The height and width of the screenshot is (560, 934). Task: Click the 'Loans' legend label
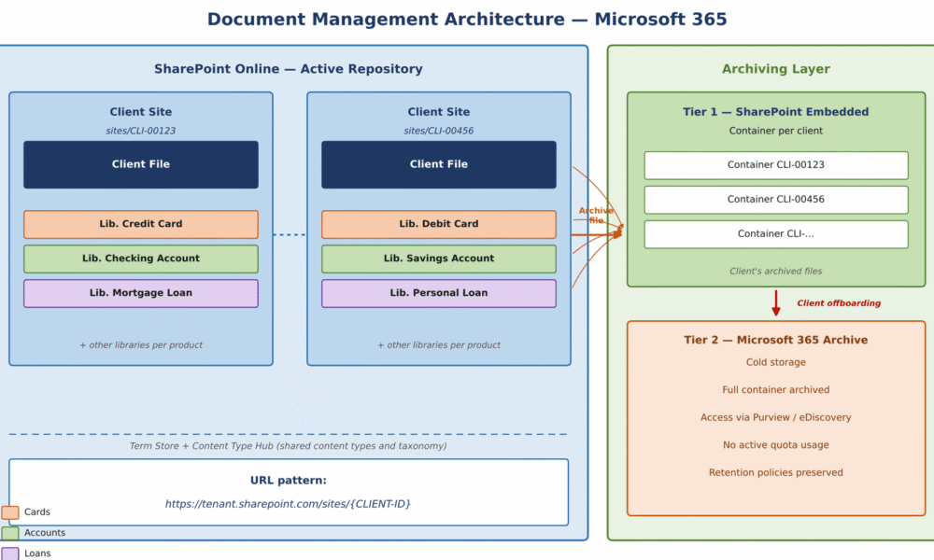click(x=37, y=553)
